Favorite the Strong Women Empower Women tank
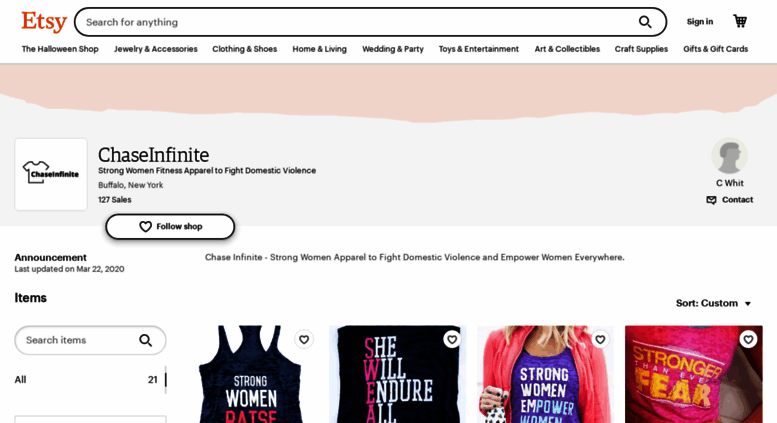Screen dimensions: 777x423 point(600,339)
